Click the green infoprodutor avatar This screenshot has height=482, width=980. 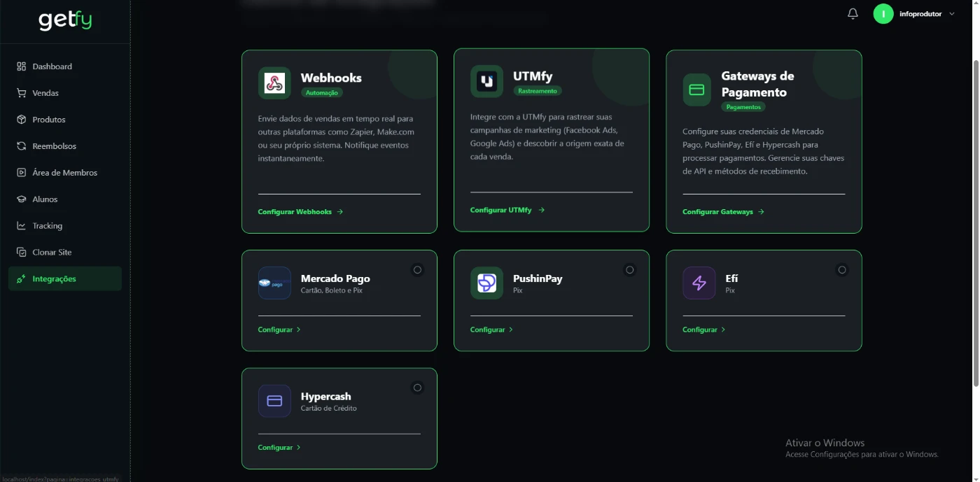click(x=883, y=14)
